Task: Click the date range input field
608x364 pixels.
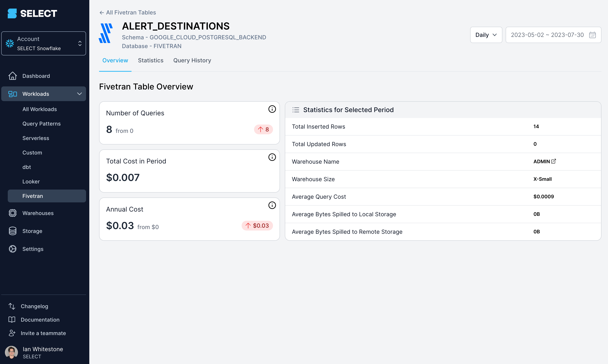Action: tap(547, 35)
